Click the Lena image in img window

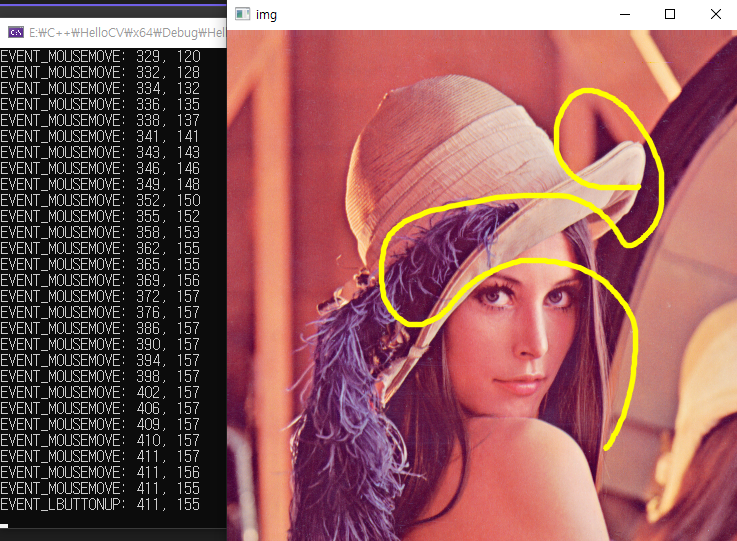pos(482,285)
